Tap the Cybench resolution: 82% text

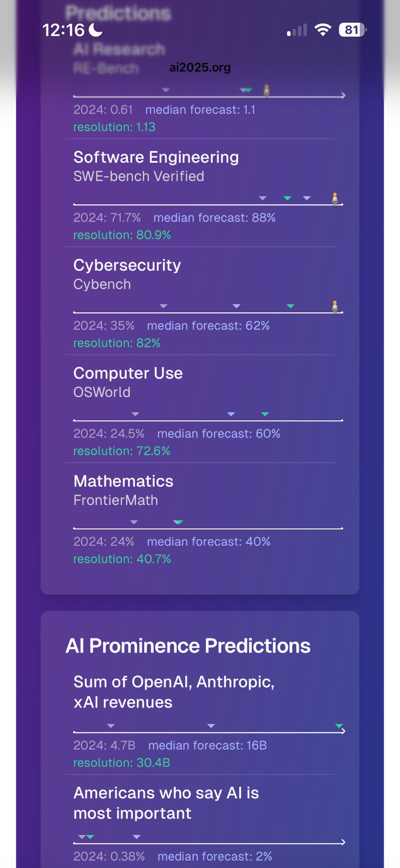(117, 343)
